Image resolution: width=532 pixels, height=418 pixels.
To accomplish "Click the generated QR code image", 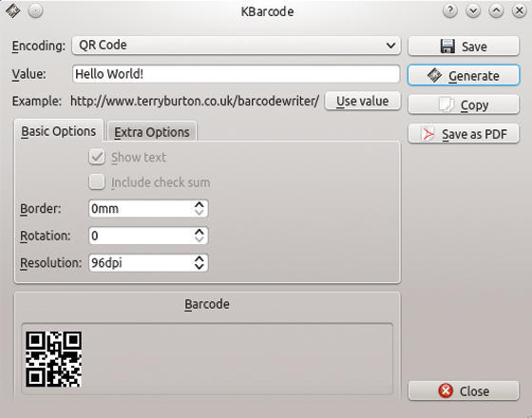I will pyautogui.click(x=53, y=359).
